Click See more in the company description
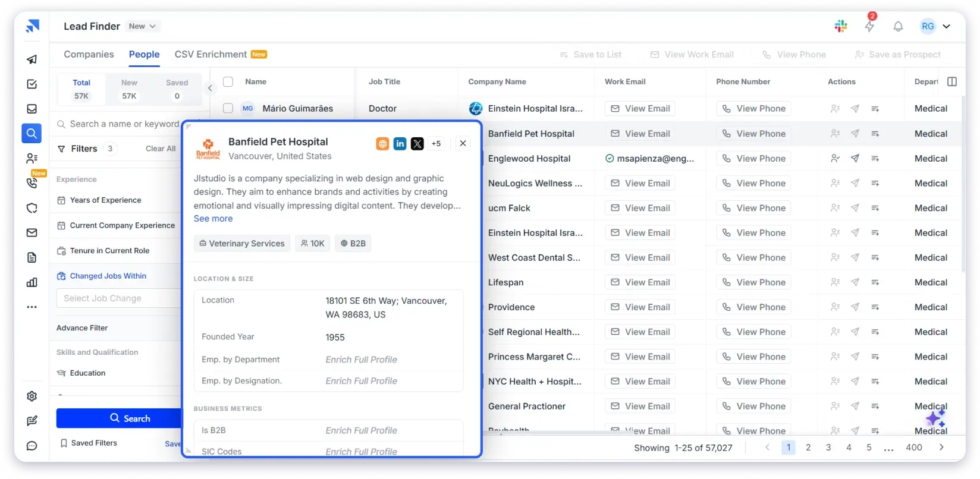The height and width of the screenshot is (479, 980). point(213,219)
